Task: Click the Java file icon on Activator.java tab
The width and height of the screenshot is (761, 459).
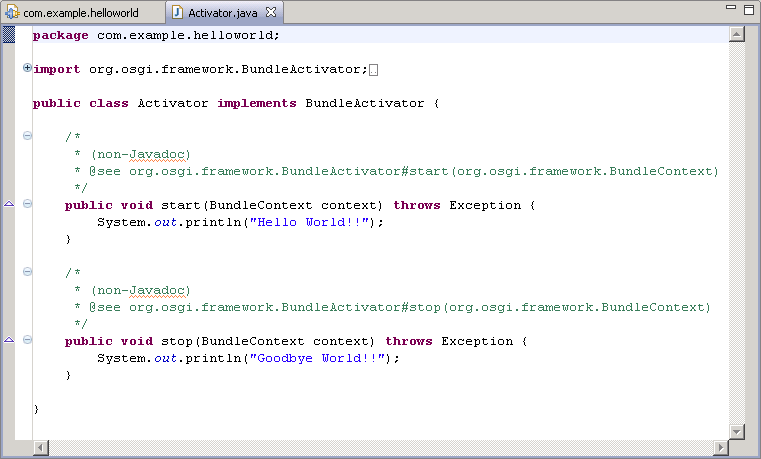Action: click(x=177, y=13)
